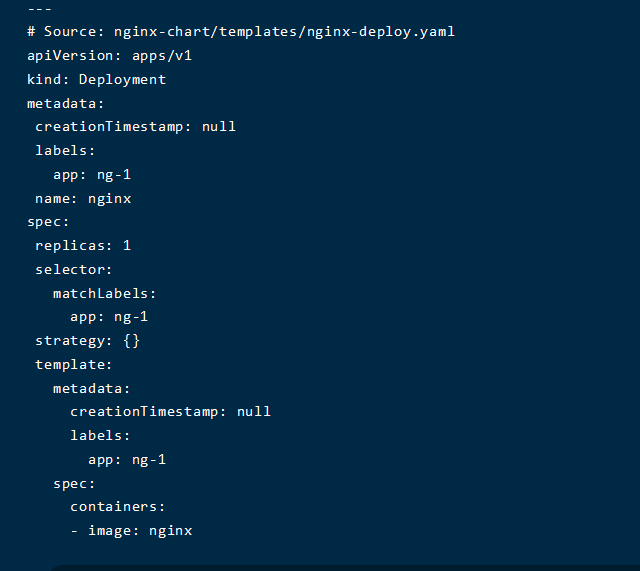Image resolution: width=640 pixels, height=571 pixels.
Task: Click the containers: key
Action: (x=118, y=507)
